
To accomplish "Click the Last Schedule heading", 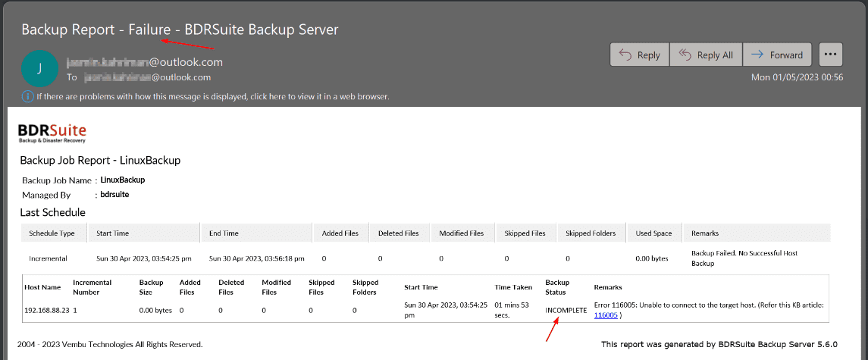I will pos(52,212).
